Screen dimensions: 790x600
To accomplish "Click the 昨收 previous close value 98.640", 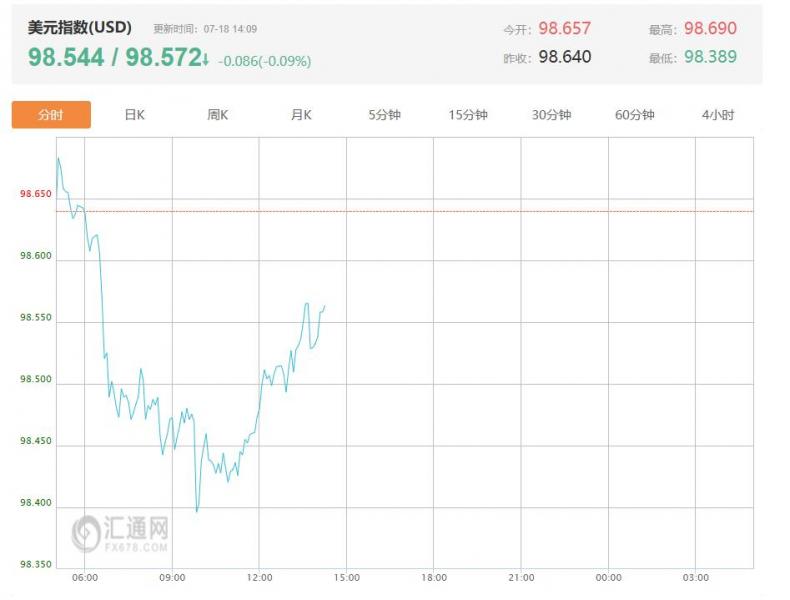I will coord(565,57).
